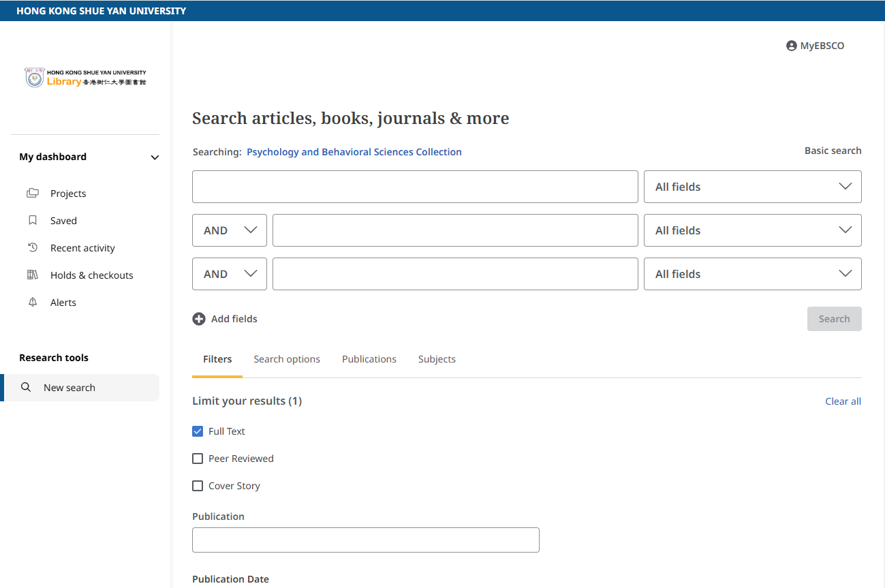Image resolution: width=885 pixels, height=588 pixels.
Task: Click the Holds & checkouts books icon
Action: pos(33,275)
